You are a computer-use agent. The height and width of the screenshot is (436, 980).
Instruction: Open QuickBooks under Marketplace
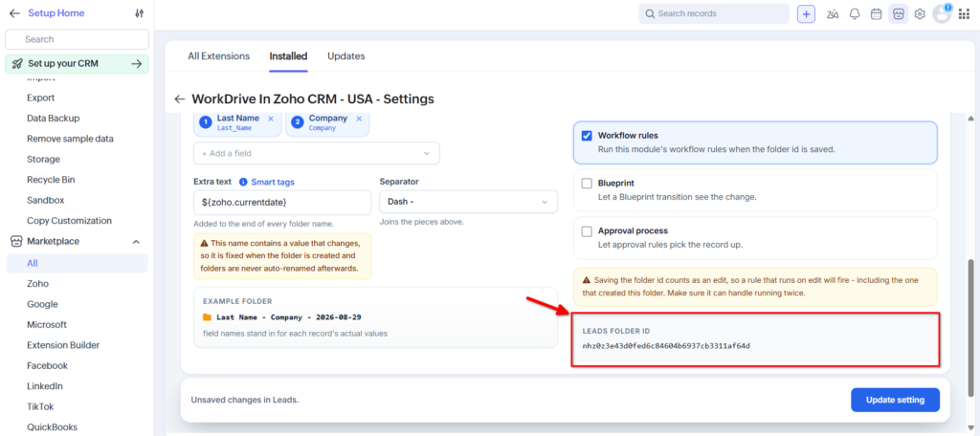tap(52, 427)
